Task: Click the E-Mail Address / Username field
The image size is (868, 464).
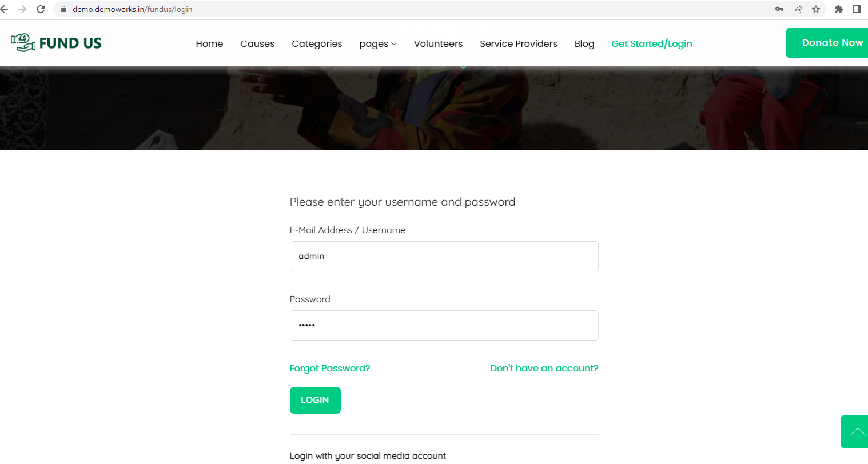Action: coord(444,256)
